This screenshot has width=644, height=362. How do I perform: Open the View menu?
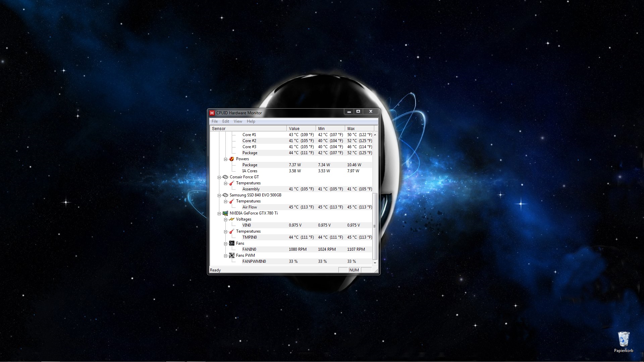pyautogui.click(x=238, y=121)
